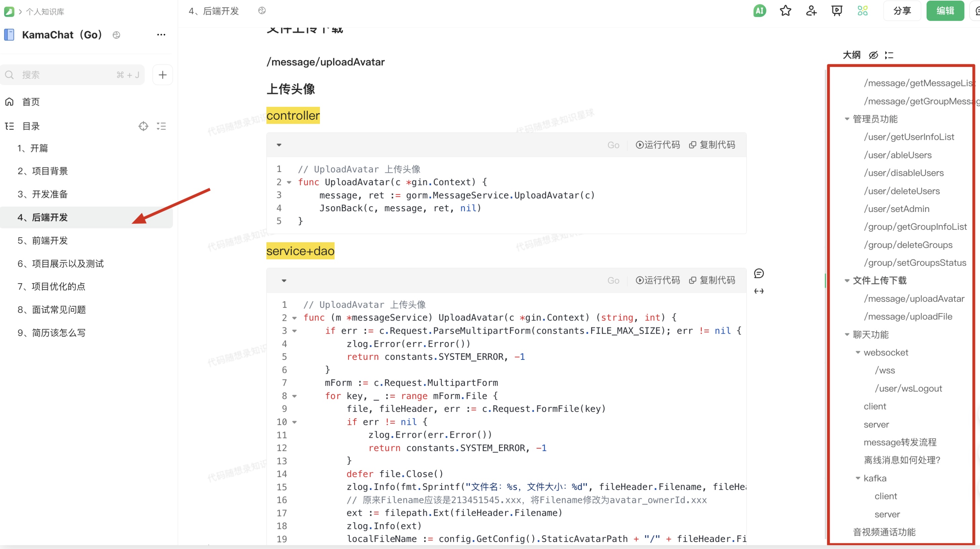Open presentation mode icon in top bar

click(836, 11)
